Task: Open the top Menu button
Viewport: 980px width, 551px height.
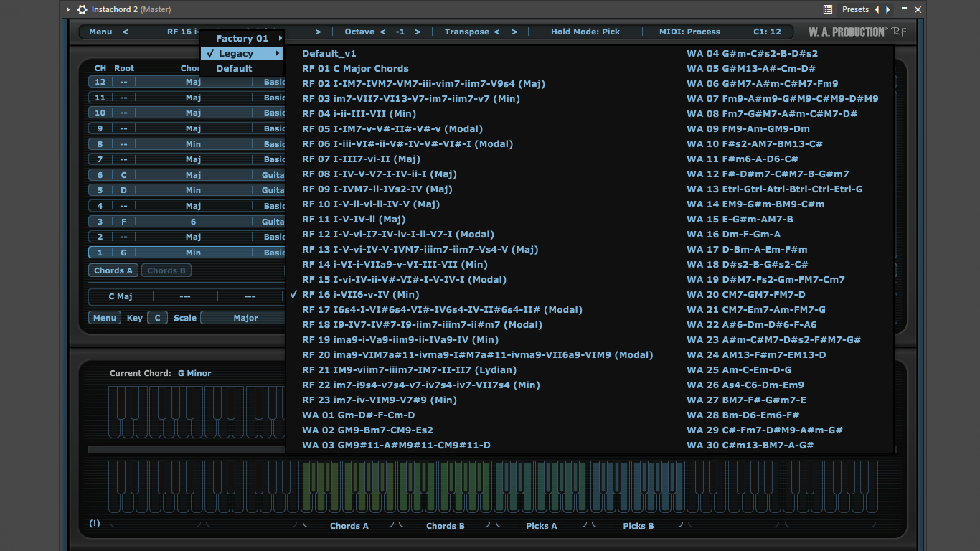Action: coord(100,32)
